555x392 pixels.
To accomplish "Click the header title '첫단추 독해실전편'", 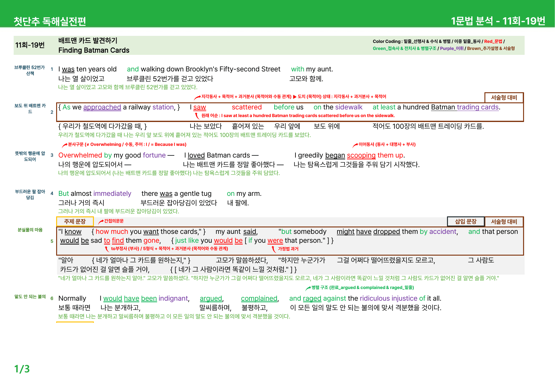I will pyautogui.click(x=50, y=21).
